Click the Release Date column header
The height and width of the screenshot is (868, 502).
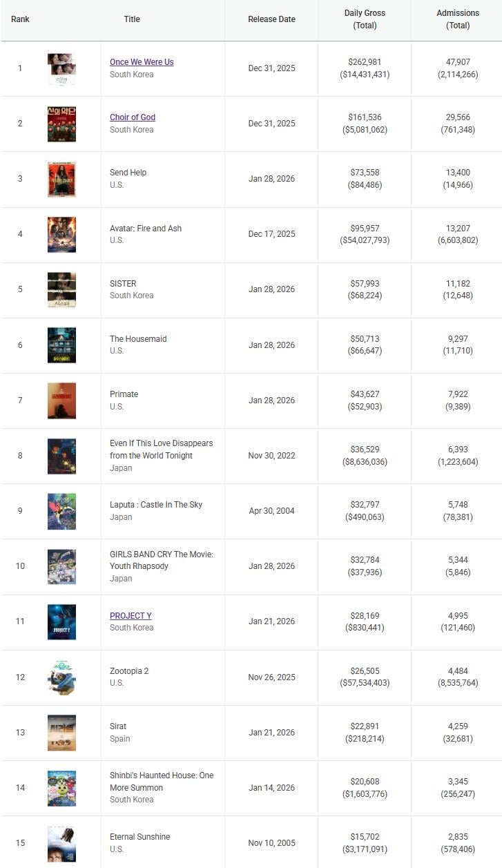(x=271, y=19)
